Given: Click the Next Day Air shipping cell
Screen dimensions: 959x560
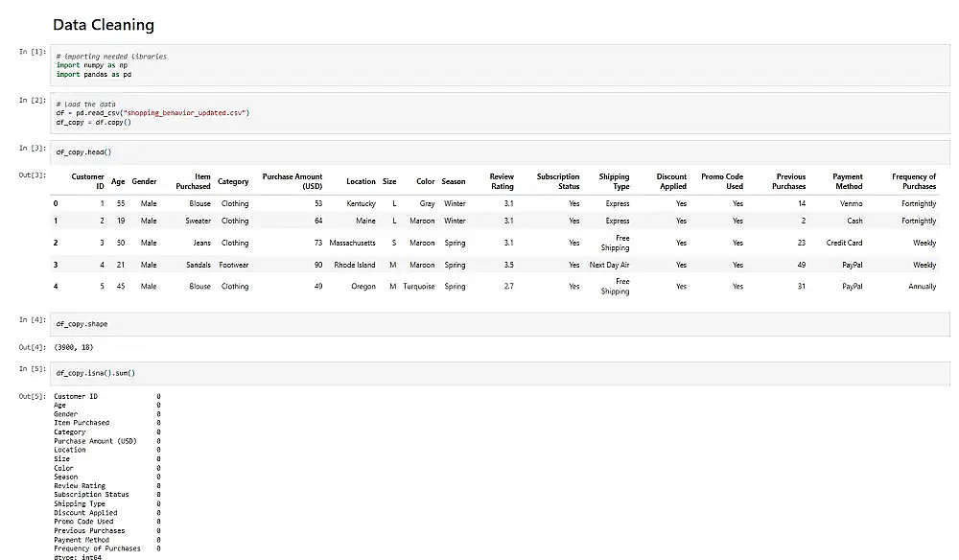Looking at the screenshot, I should [x=609, y=265].
